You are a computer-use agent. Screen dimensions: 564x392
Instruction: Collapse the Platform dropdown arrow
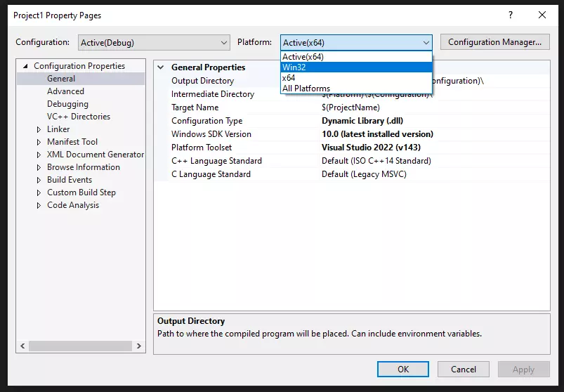426,43
